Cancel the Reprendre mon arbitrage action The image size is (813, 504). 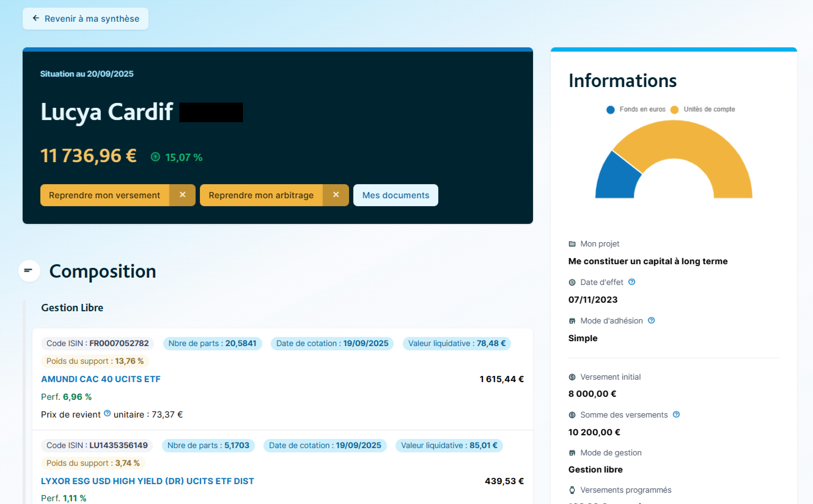[x=336, y=195]
